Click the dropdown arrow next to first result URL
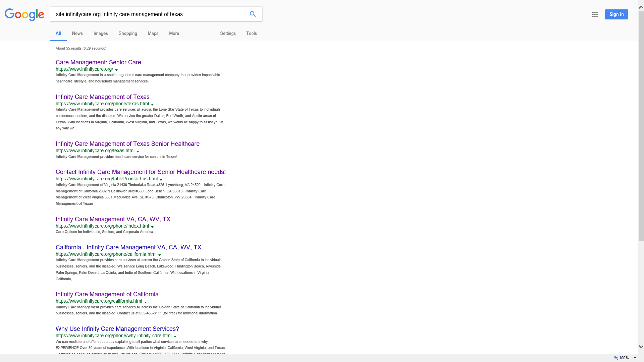The height and width of the screenshot is (362, 644). tap(116, 69)
